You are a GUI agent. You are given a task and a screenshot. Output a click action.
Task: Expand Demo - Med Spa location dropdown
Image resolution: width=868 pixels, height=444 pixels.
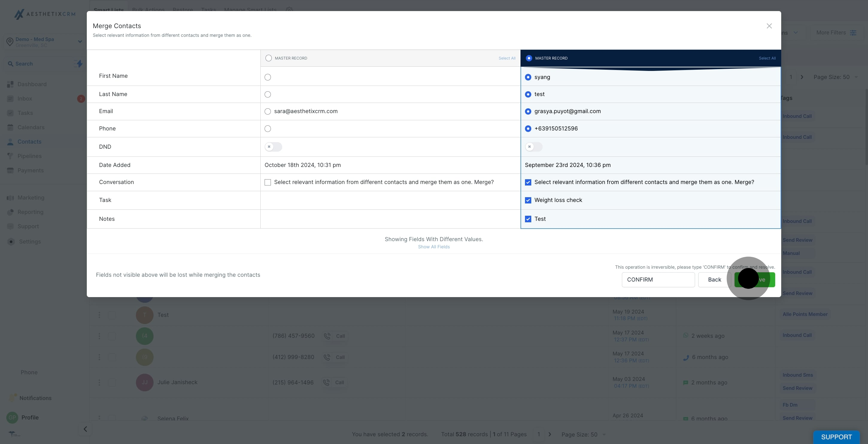pyautogui.click(x=44, y=42)
